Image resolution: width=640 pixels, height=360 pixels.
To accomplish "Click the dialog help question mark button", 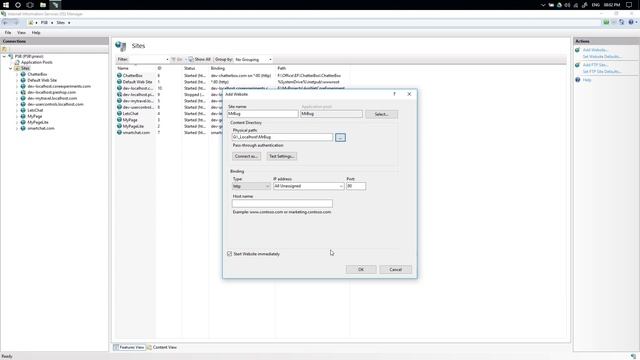I will point(394,94).
